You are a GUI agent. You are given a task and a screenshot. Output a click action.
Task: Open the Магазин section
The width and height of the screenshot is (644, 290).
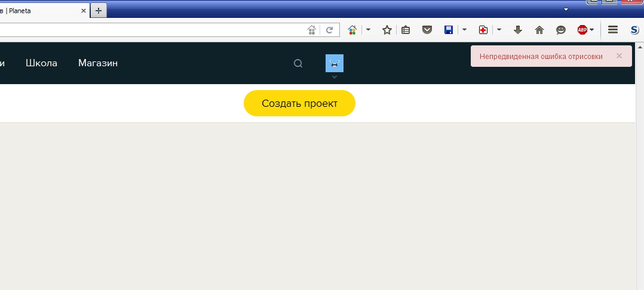point(98,63)
